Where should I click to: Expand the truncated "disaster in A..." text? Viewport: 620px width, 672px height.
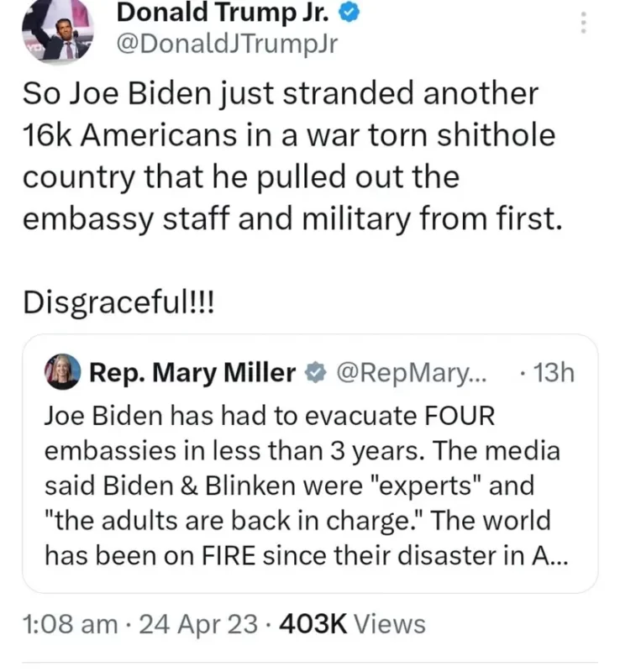click(x=556, y=556)
